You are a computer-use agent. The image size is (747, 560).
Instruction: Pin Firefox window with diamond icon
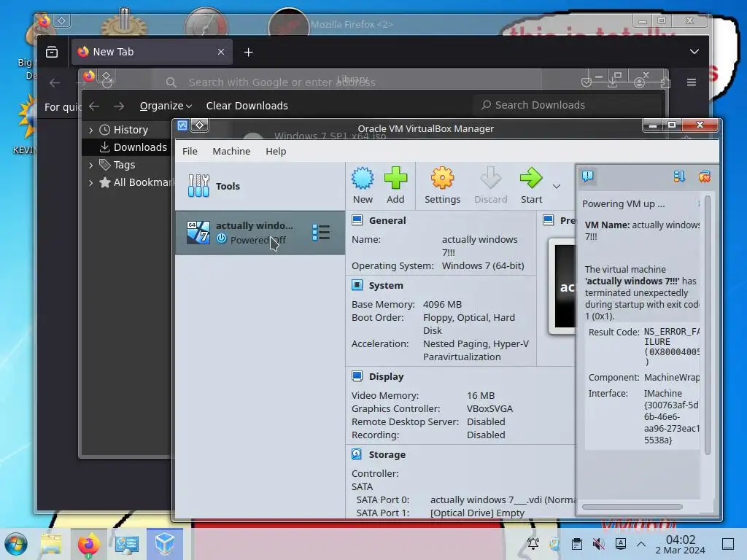pos(62,20)
